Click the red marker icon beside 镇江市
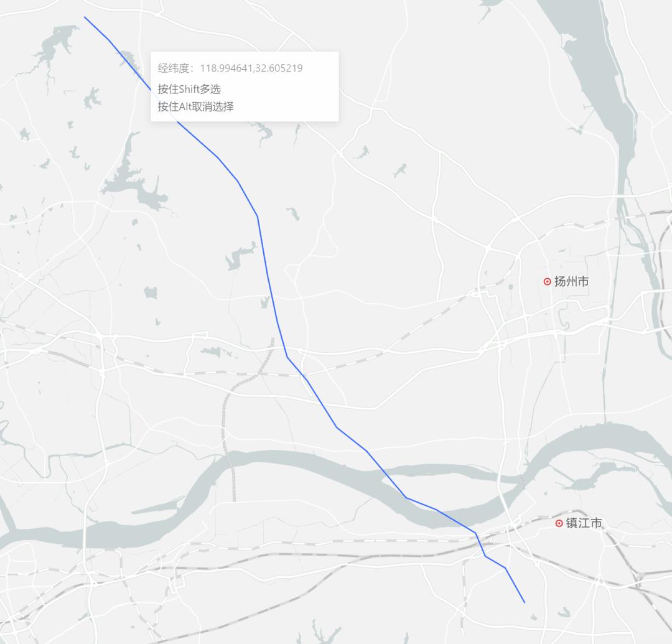The width and height of the screenshot is (672, 644). click(559, 523)
